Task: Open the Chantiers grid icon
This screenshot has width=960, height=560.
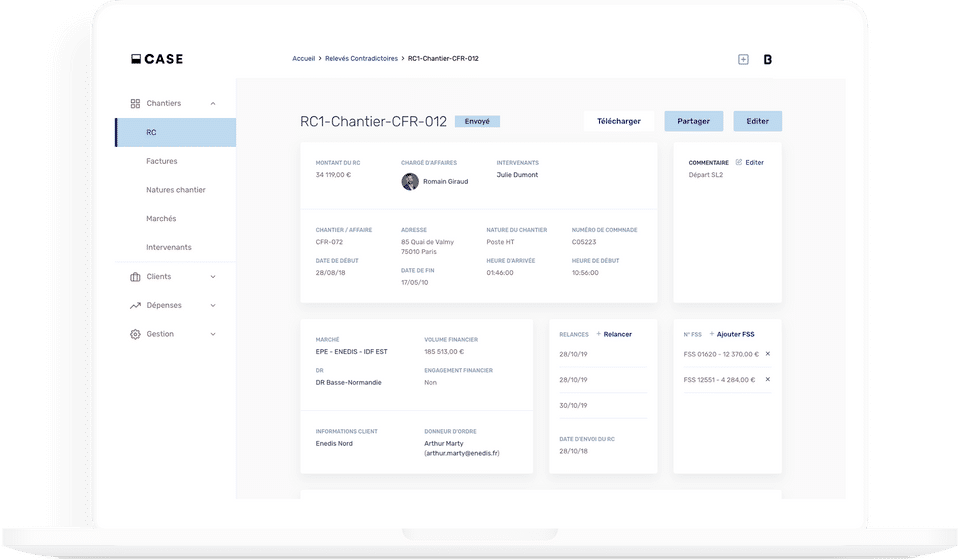Action: click(135, 103)
